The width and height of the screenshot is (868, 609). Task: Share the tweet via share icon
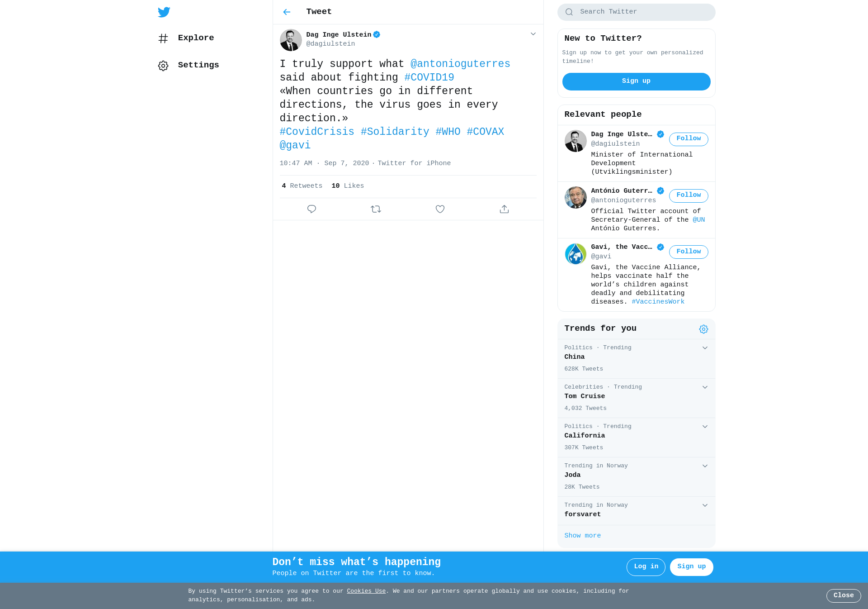(504, 209)
